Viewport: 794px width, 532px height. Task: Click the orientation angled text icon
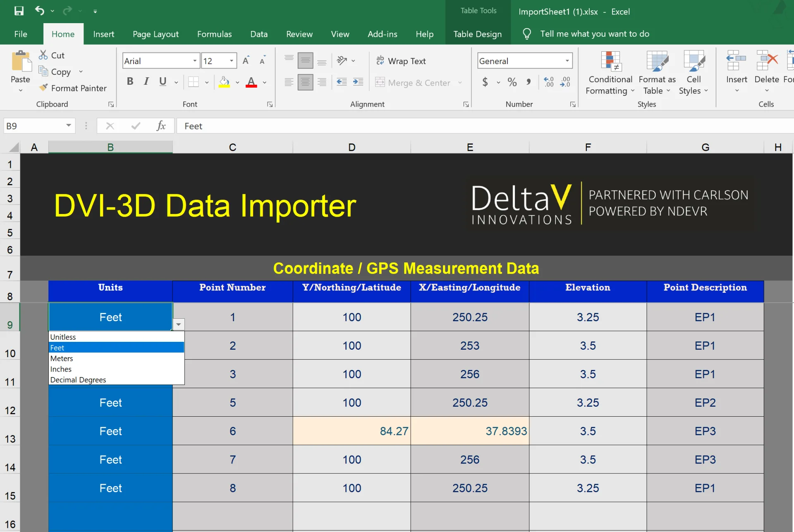tap(342, 61)
